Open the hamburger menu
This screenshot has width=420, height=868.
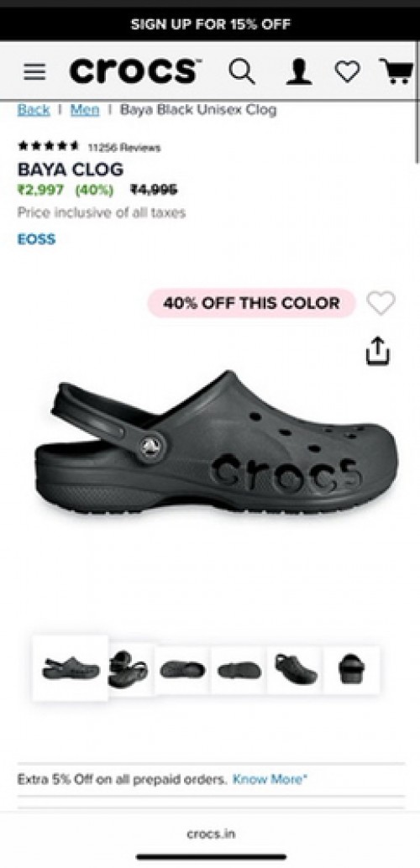(x=34, y=71)
